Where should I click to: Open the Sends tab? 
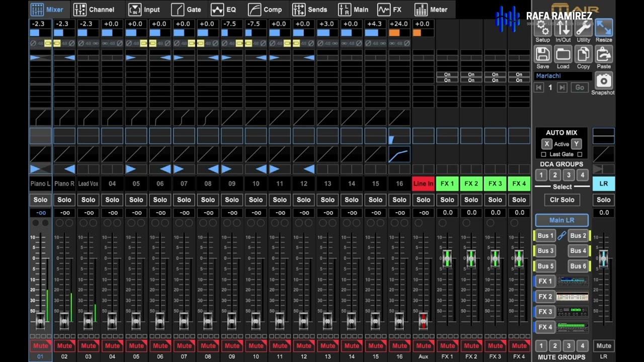pyautogui.click(x=310, y=9)
